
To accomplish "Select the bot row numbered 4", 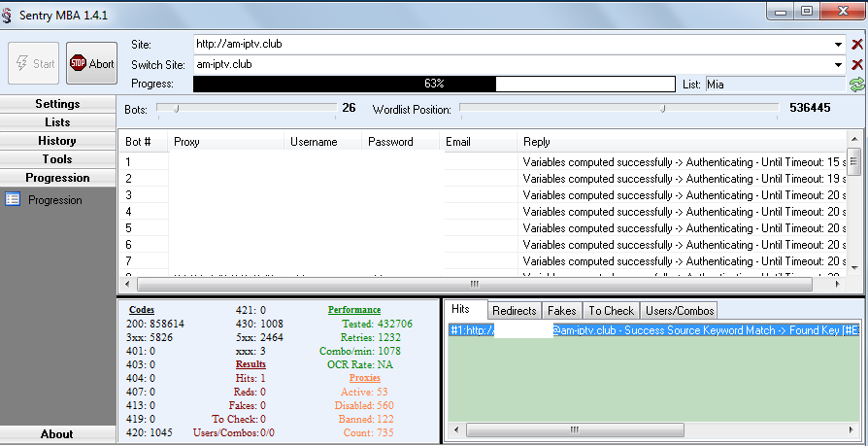I will tap(483, 211).
